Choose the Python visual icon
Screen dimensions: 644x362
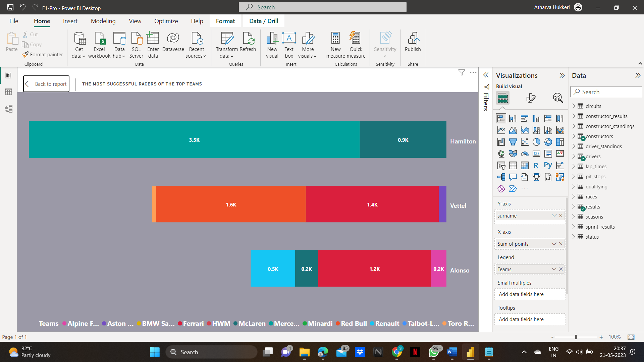coord(548,165)
